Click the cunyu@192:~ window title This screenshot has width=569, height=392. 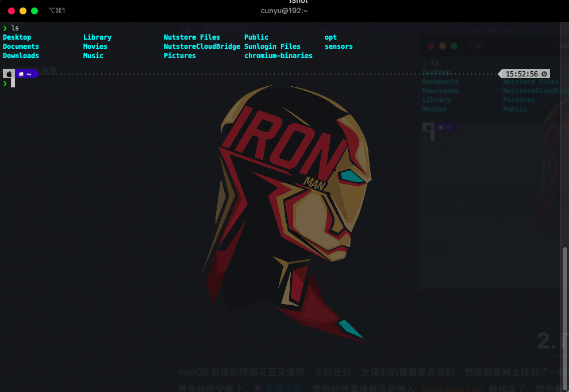pos(284,11)
